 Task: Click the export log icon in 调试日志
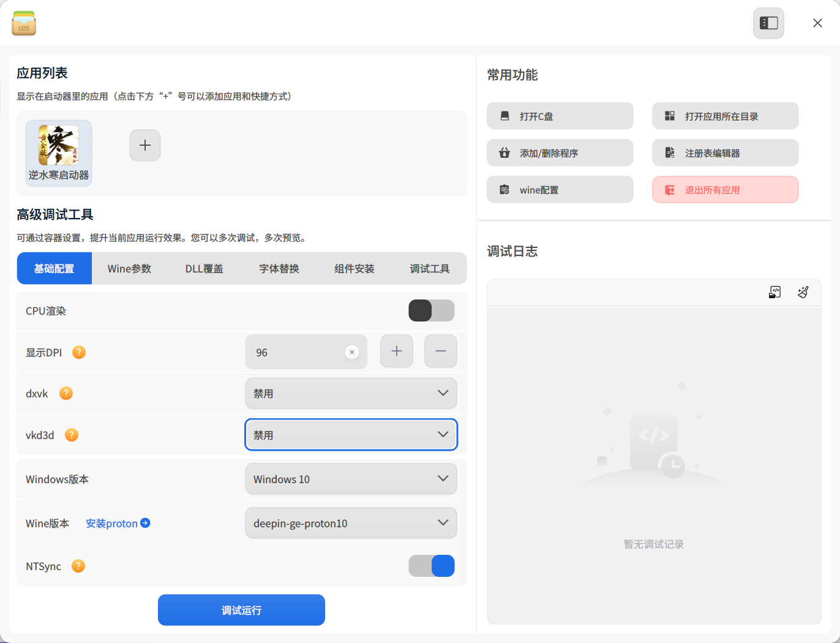pyautogui.click(x=775, y=292)
